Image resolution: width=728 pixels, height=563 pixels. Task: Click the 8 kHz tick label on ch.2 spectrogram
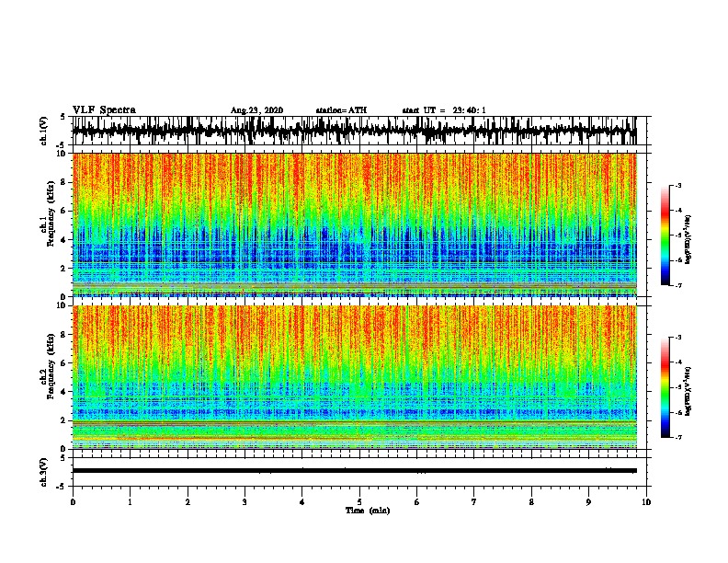64,335
